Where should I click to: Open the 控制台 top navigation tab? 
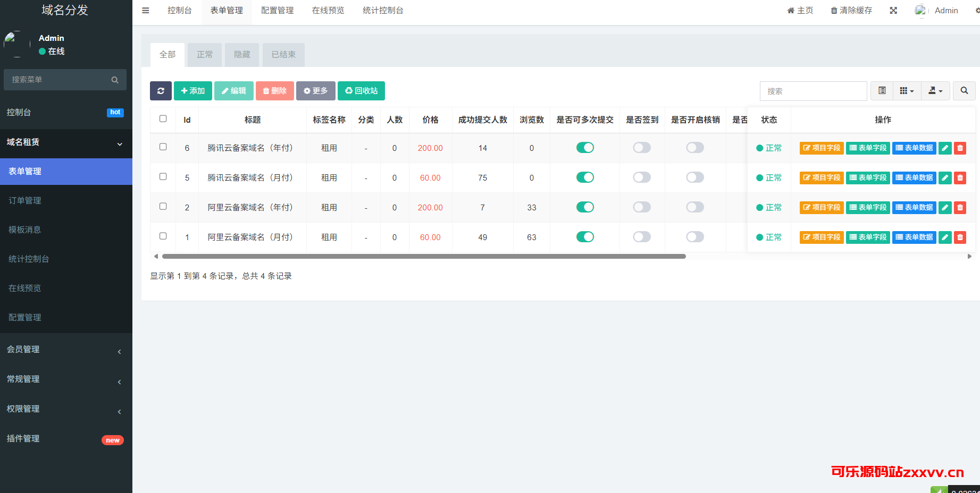tap(180, 11)
